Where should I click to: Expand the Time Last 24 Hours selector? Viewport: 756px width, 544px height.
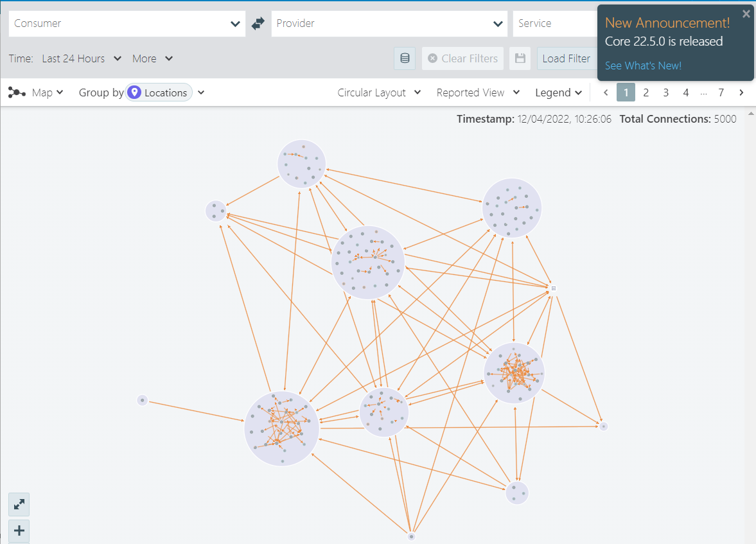click(81, 58)
